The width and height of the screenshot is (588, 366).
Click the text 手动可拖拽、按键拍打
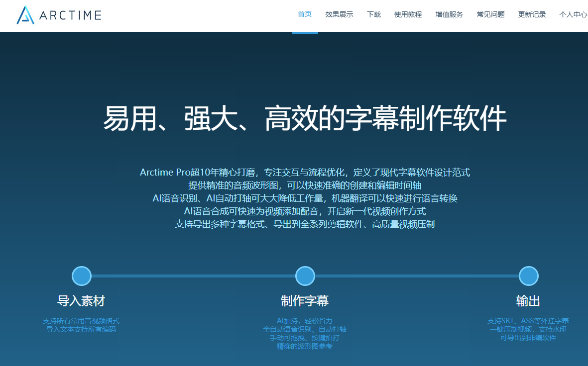(x=305, y=338)
